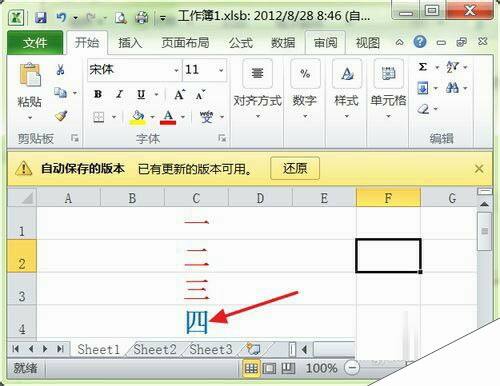This screenshot has width=500, height=386.
Task: Click the AutoSum sigma icon
Action: (x=423, y=67)
